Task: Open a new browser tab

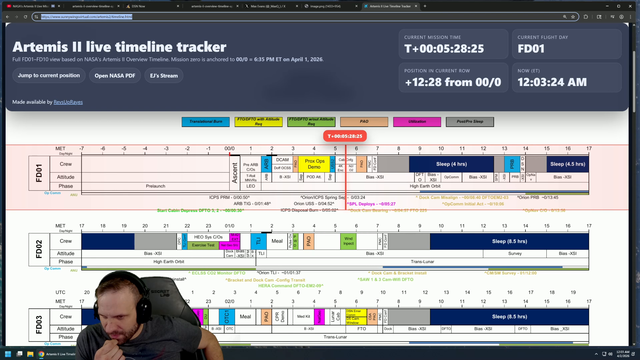Action: (425, 6)
